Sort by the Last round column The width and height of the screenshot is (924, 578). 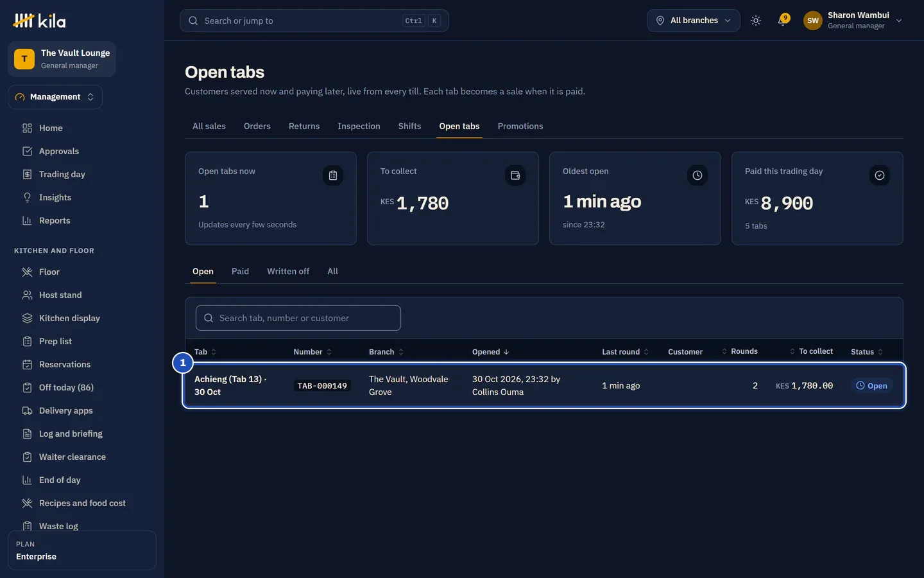click(625, 352)
